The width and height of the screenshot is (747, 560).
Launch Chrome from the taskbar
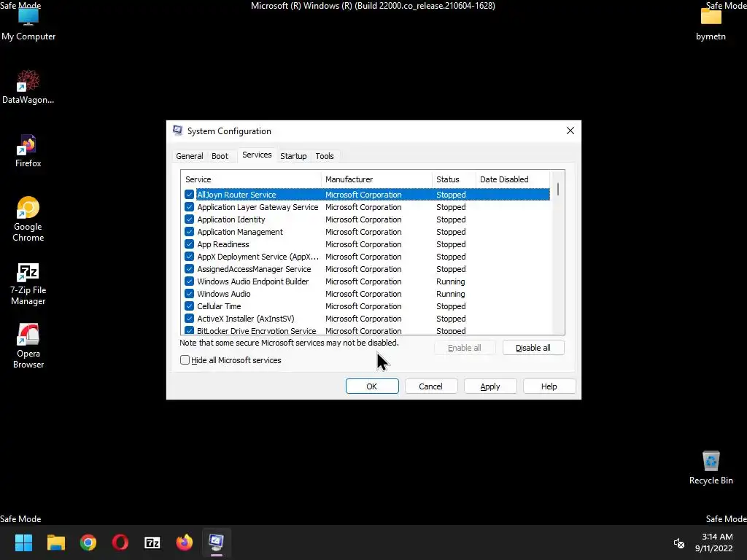pyautogui.click(x=88, y=542)
